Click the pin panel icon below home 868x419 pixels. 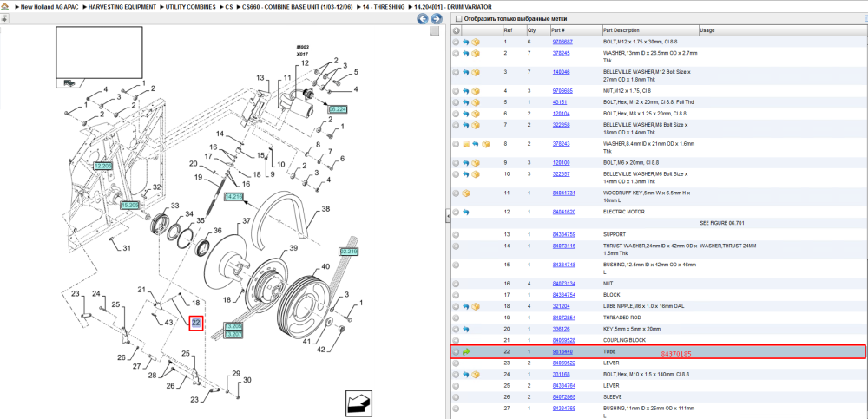point(4,19)
